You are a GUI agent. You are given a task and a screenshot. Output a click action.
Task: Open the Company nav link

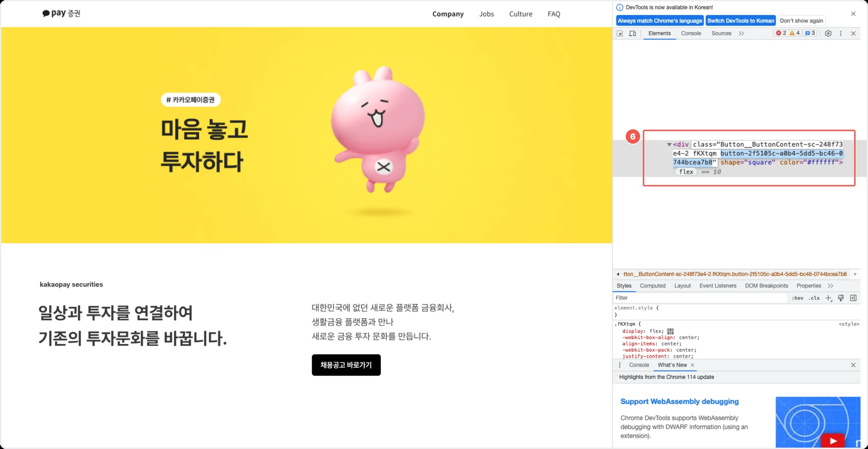click(448, 14)
